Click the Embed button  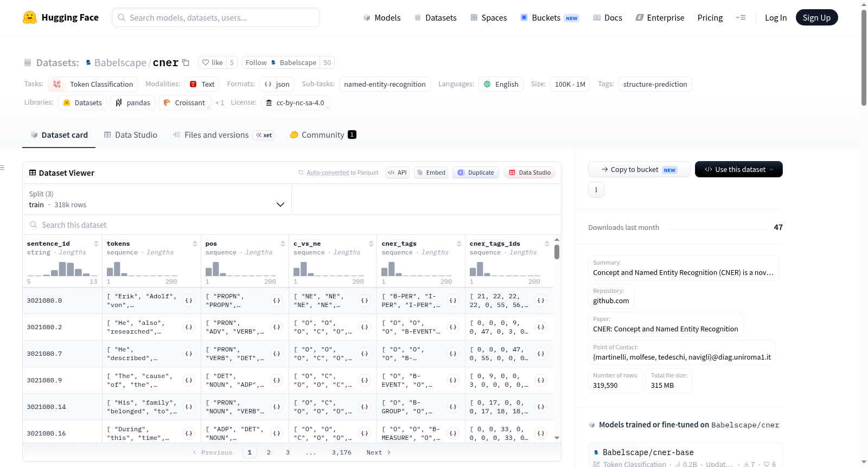431,172
